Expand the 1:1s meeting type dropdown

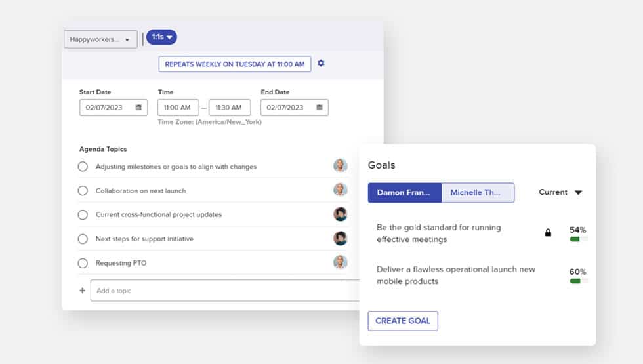point(161,37)
